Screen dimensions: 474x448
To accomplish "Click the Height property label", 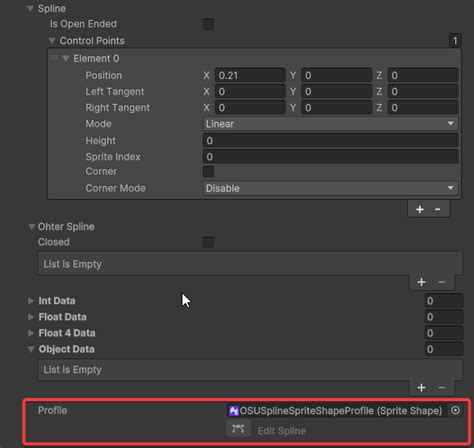I will point(100,141).
